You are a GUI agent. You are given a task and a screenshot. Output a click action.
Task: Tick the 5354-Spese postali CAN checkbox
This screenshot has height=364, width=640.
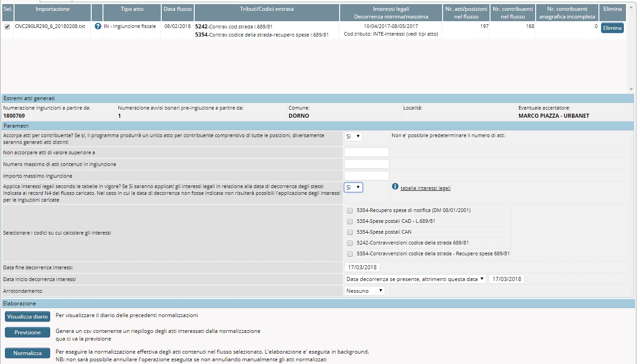coord(350,232)
